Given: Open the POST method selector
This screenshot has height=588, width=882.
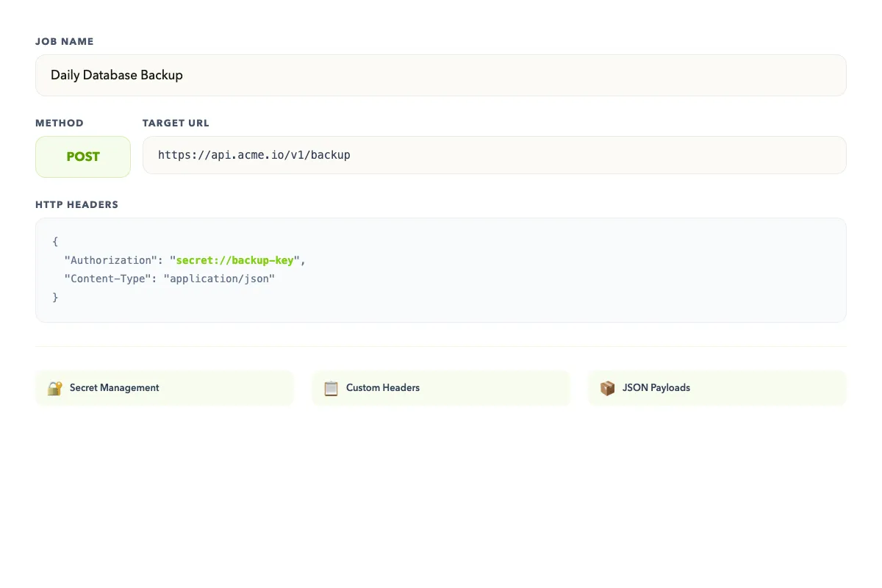Looking at the screenshot, I should [83, 157].
